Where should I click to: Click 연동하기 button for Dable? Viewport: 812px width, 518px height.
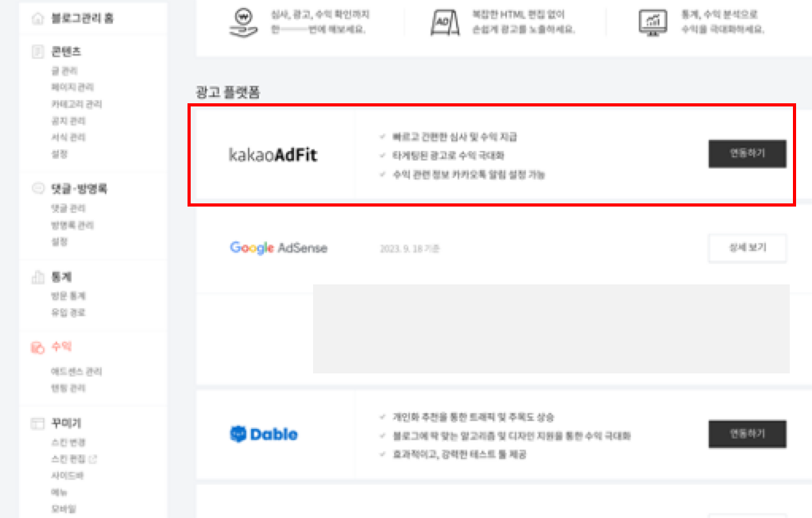point(748,434)
